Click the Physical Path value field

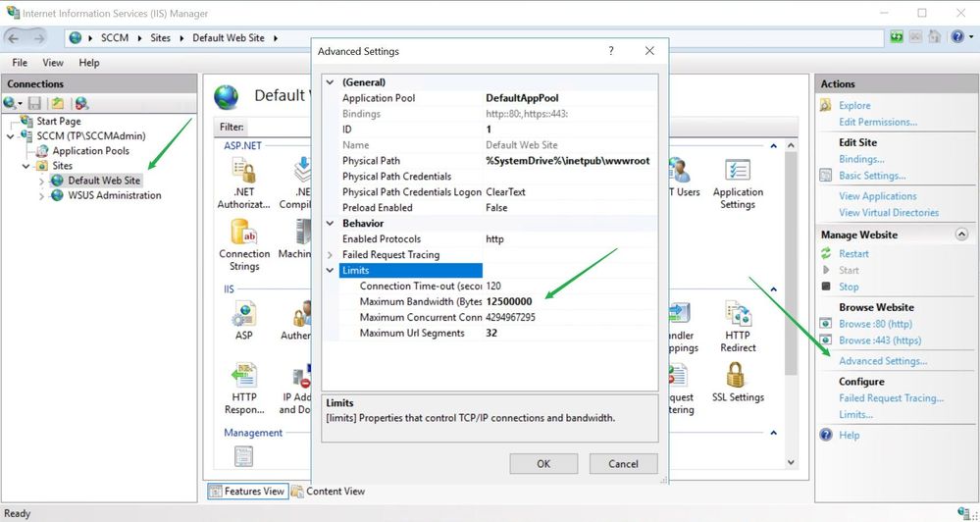point(570,161)
